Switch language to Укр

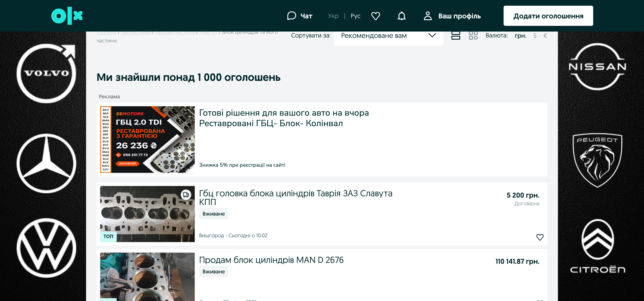tap(333, 16)
